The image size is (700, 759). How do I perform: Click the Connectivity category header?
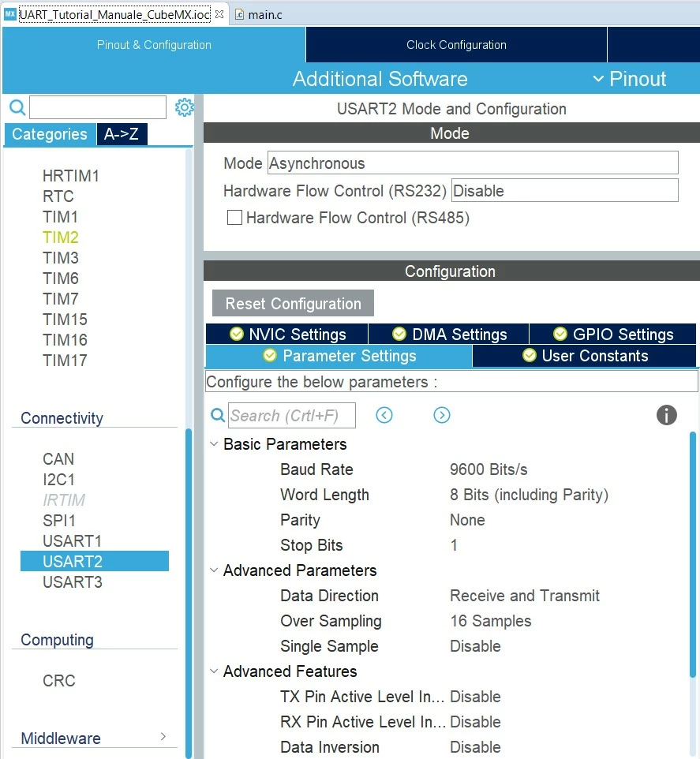(x=62, y=417)
